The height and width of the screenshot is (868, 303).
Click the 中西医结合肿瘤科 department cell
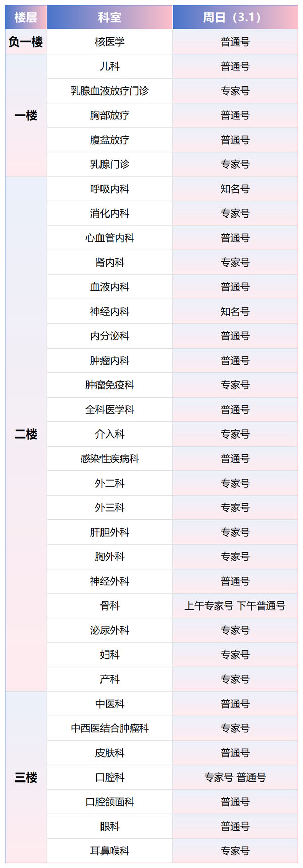pyautogui.click(x=110, y=728)
